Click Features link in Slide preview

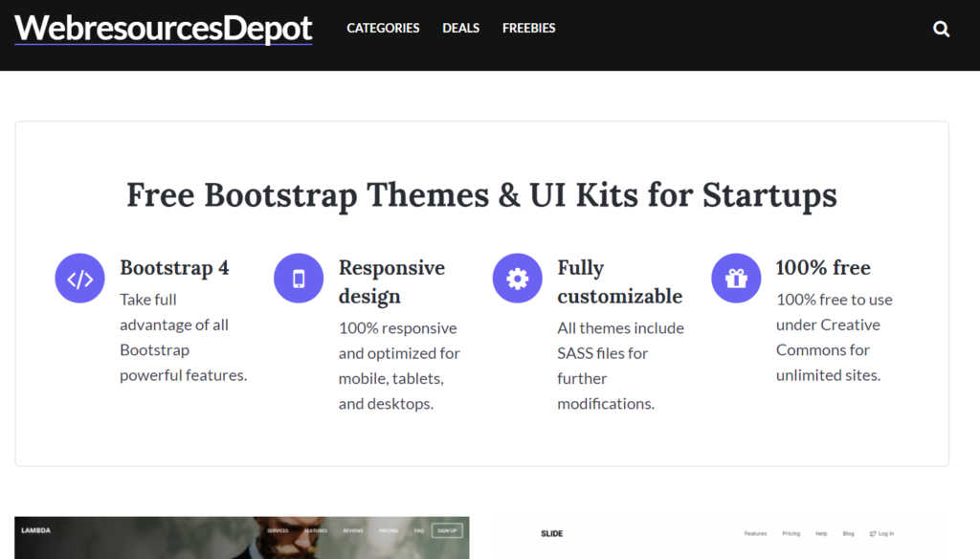tap(755, 534)
